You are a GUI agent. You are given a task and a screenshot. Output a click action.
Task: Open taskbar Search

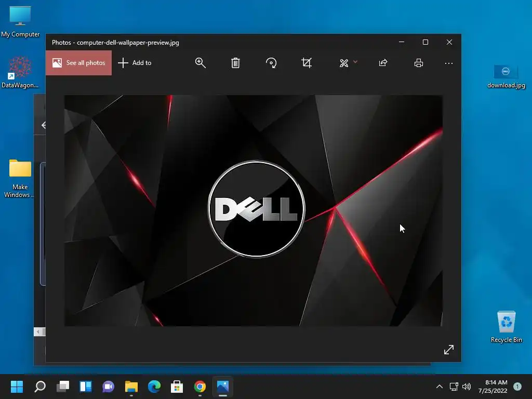pyautogui.click(x=40, y=387)
